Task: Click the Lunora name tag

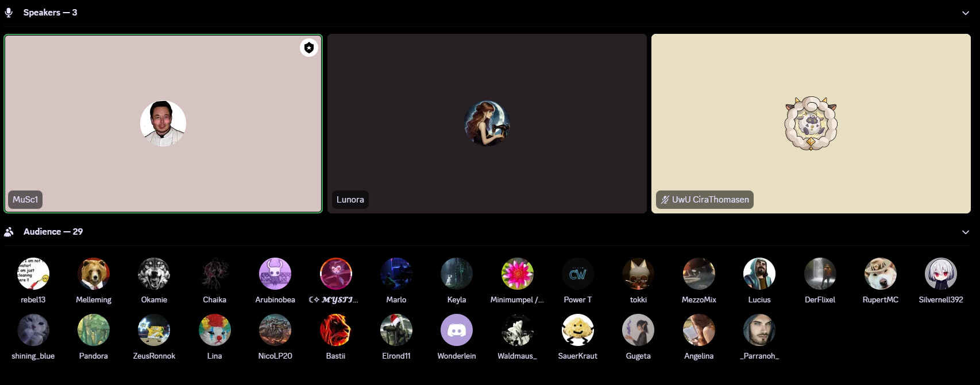Action: tap(350, 200)
